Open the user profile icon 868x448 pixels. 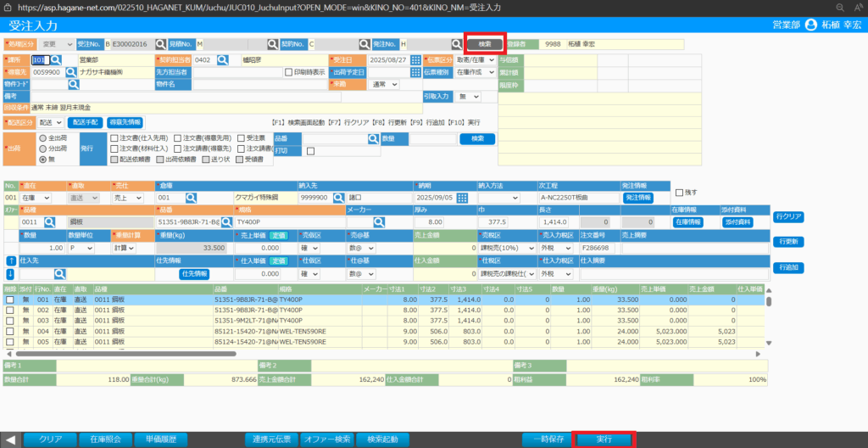point(811,25)
